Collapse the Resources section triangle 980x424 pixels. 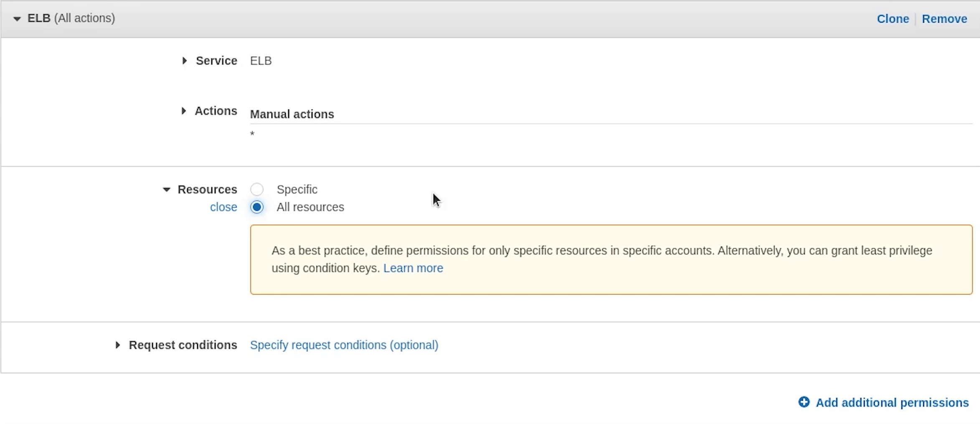(166, 190)
